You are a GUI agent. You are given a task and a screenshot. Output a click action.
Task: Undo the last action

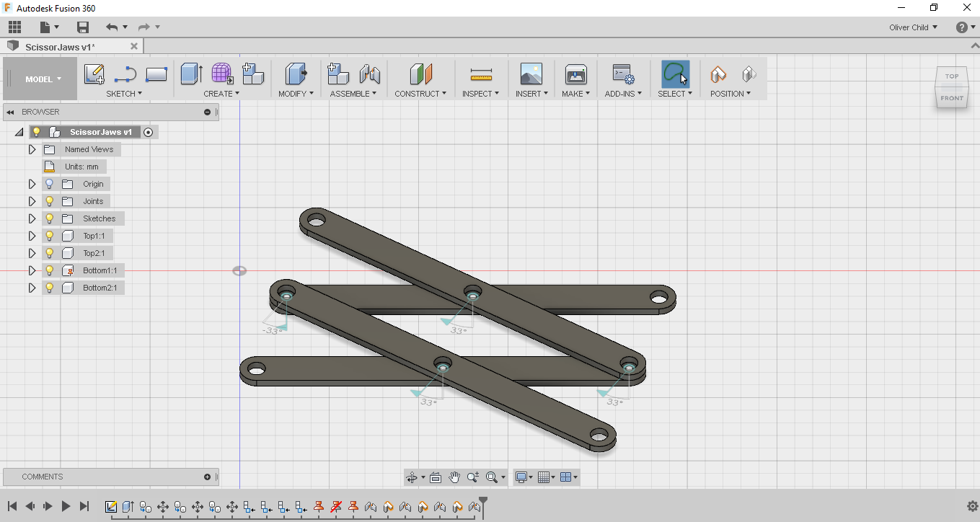click(112, 27)
